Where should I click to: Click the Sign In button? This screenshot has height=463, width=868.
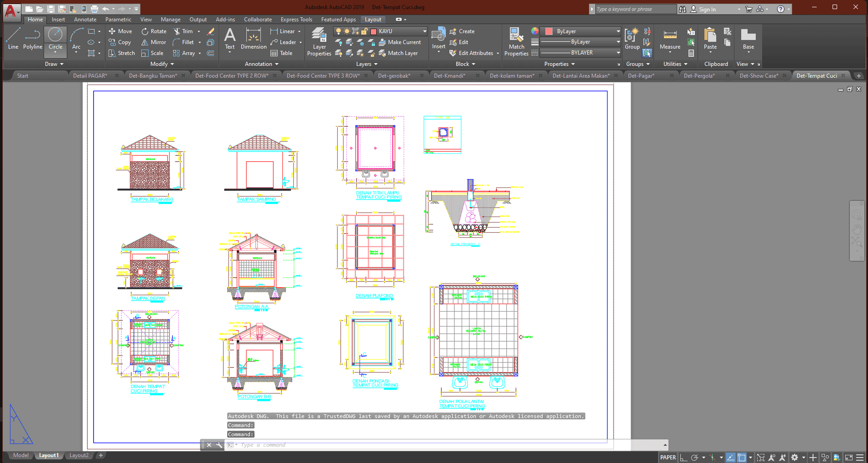(703, 9)
